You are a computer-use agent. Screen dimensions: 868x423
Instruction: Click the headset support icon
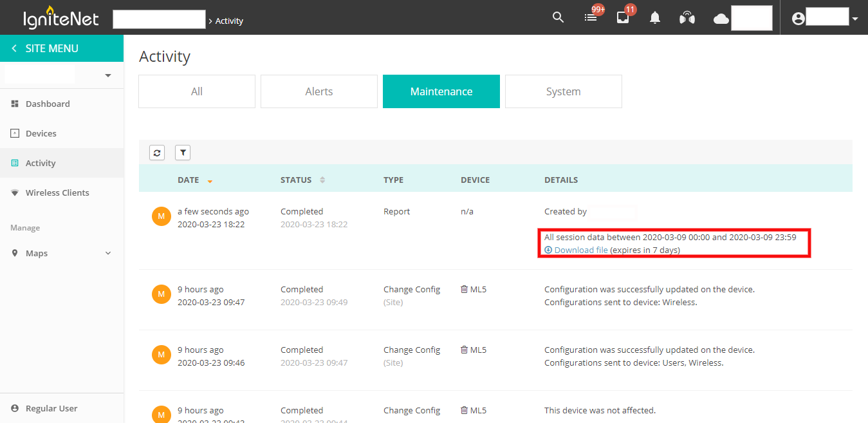(x=687, y=18)
